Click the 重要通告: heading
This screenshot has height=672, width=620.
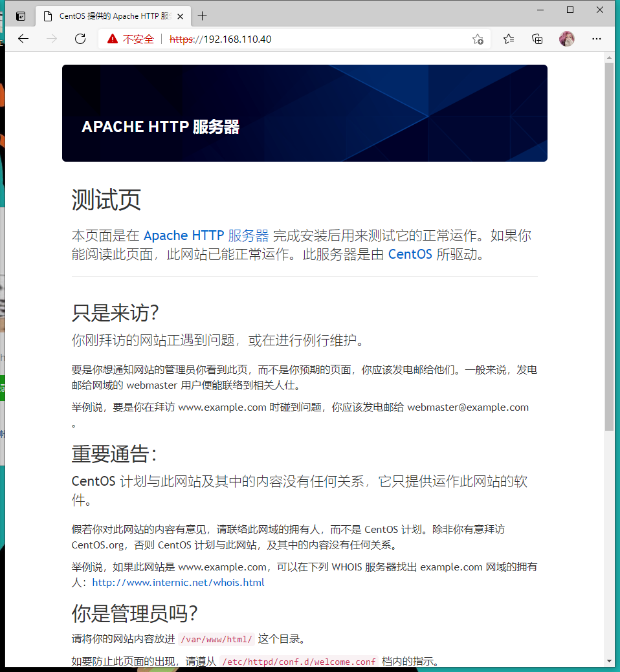coord(114,453)
